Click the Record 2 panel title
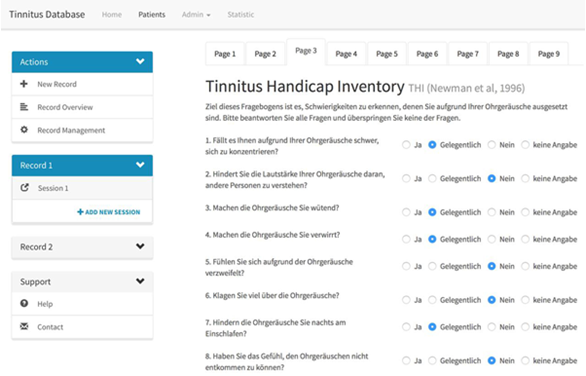Screen dimensions: 586x376 coord(36,247)
